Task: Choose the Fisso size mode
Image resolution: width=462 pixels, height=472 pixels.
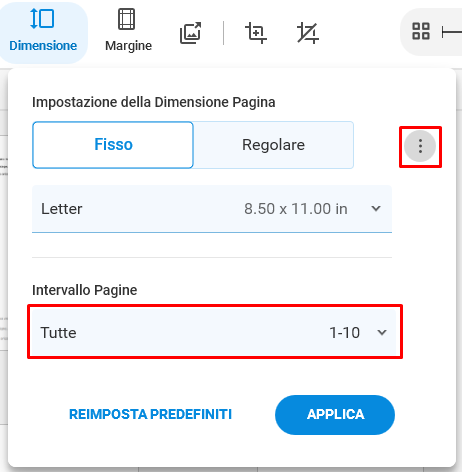Action: [x=113, y=145]
